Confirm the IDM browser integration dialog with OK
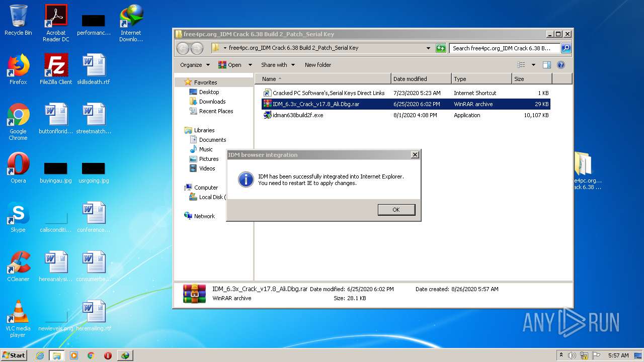Image resolution: width=644 pixels, height=362 pixels. click(x=396, y=210)
